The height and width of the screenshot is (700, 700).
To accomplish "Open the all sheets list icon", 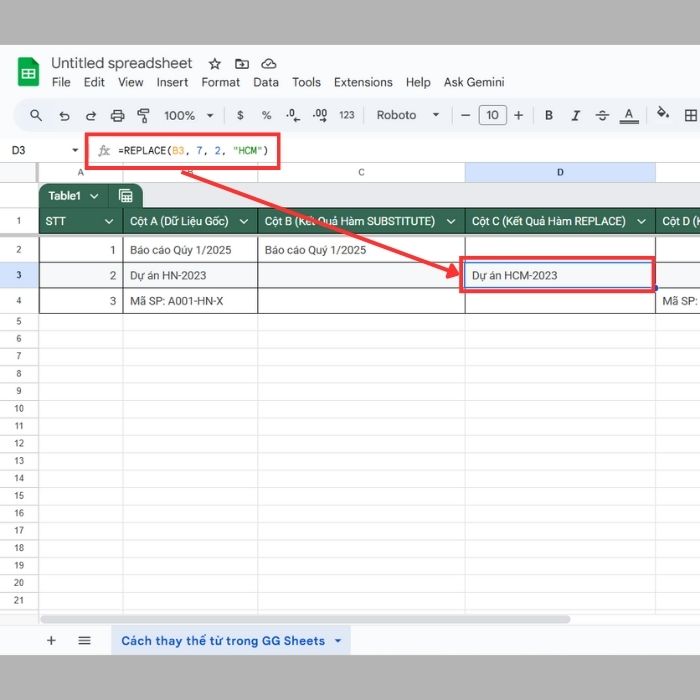I will pyautogui.click(x=84, y=641).
